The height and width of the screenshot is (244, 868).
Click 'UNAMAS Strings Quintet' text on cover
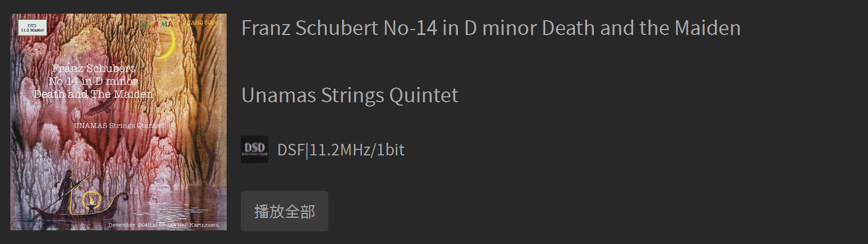[x=118, y=126]
